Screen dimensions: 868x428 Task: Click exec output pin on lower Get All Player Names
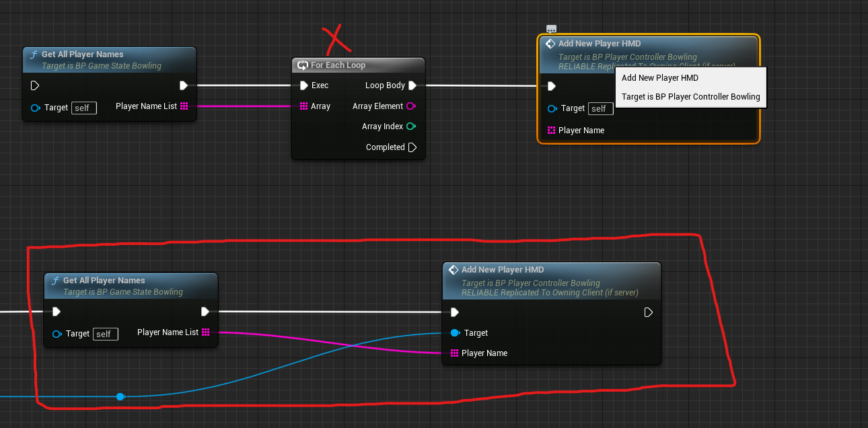click(205, 312)
